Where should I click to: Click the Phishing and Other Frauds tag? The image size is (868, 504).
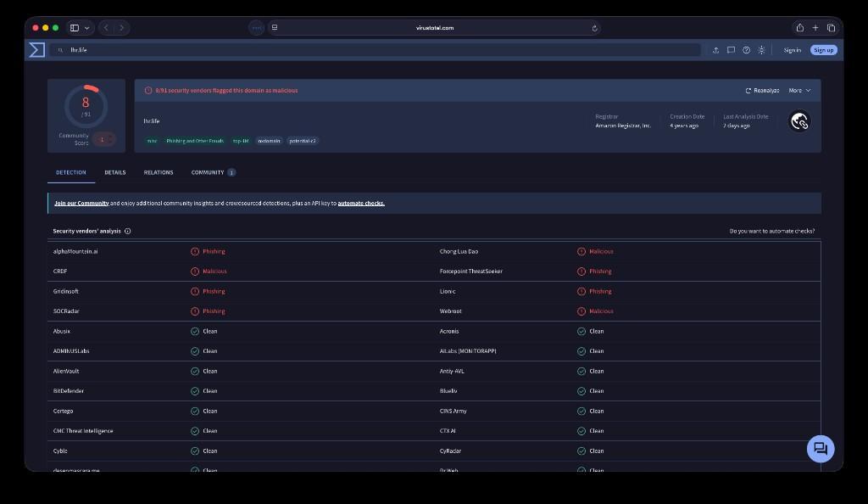pos(195,141)
